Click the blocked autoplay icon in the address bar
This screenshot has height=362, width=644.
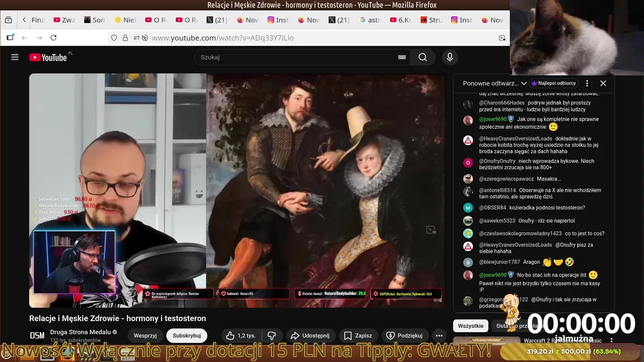coord(145,38)
